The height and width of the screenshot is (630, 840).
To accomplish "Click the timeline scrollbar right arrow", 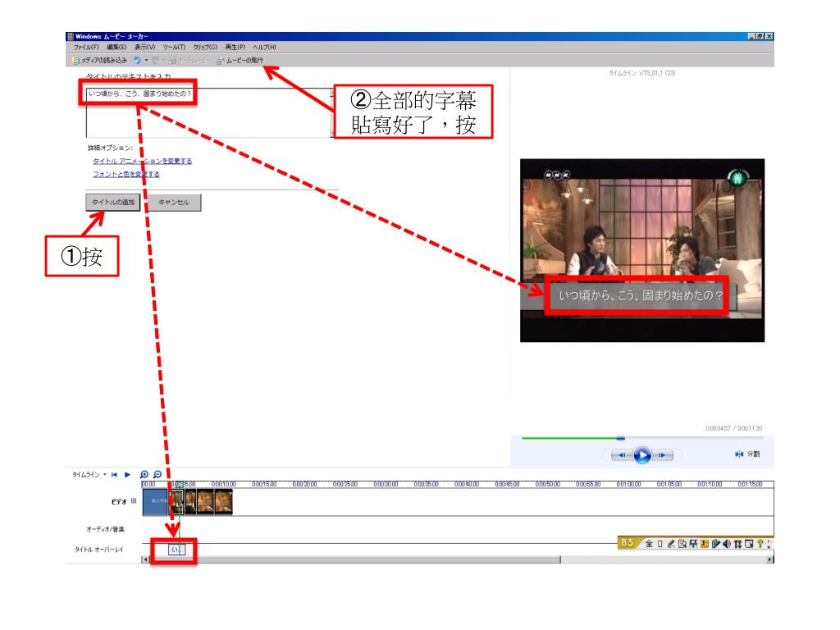I will point(770,559).
